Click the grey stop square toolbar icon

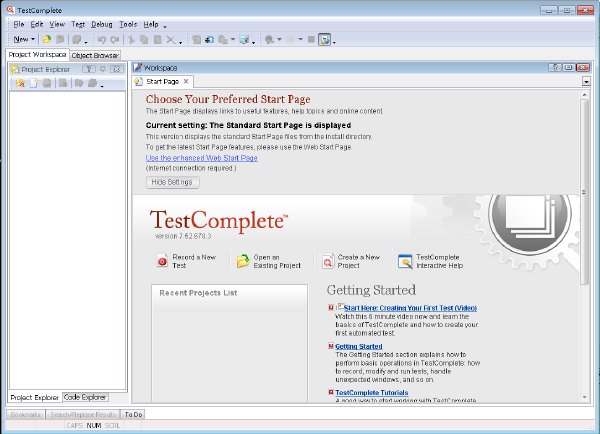[311, 39]
